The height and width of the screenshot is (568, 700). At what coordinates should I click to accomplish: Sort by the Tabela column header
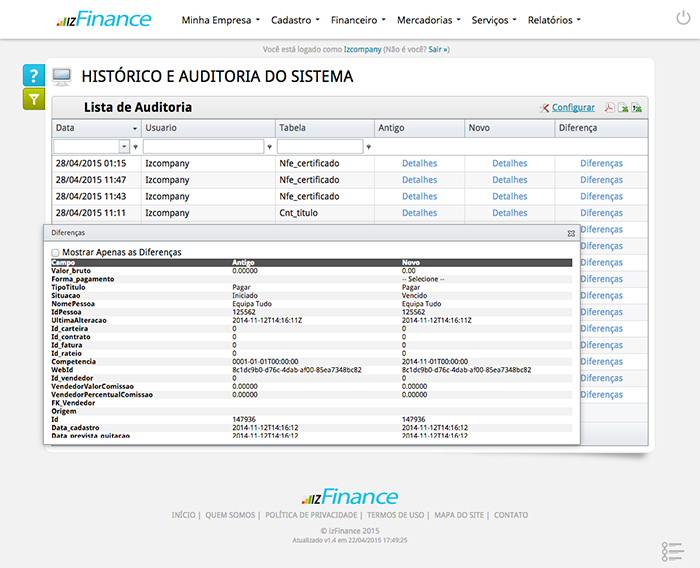coord(324,128)
